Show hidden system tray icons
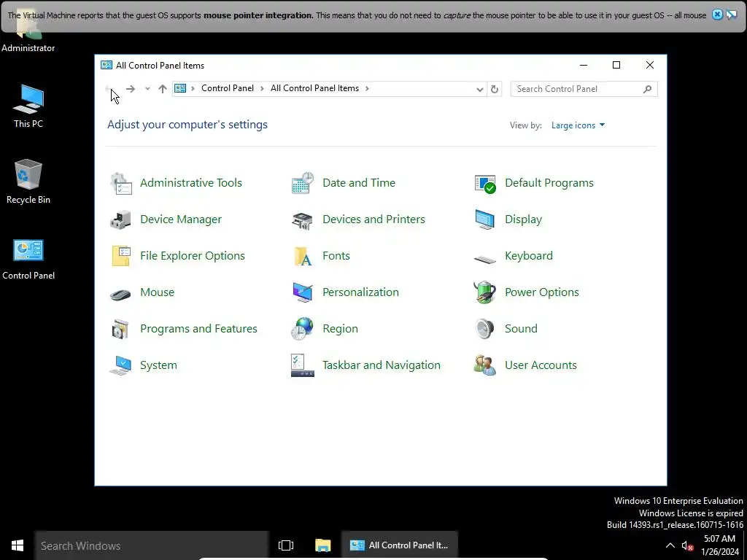Viewport: 747px width, 560px height. pyautogui.click(x=670, y=545)
